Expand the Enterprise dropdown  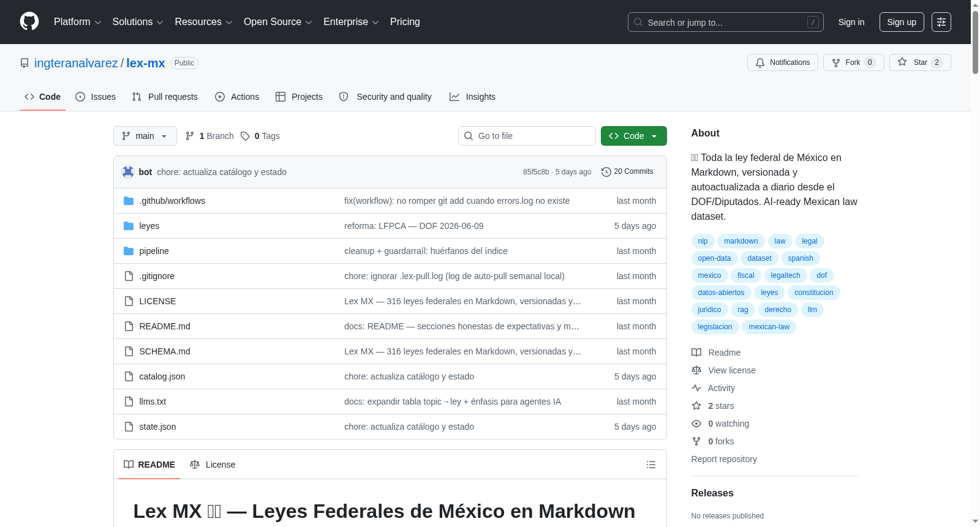point(351,22)
